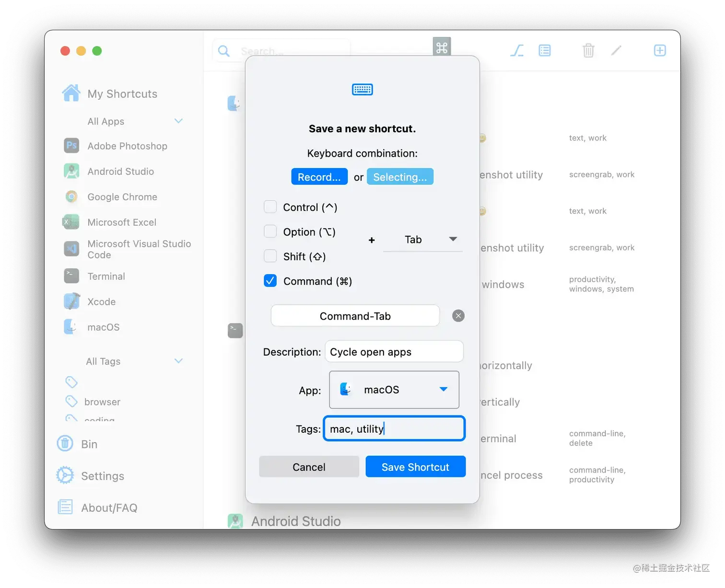Select the browser tag
This screenshot has height=588, width=725.
click(102, 402)
